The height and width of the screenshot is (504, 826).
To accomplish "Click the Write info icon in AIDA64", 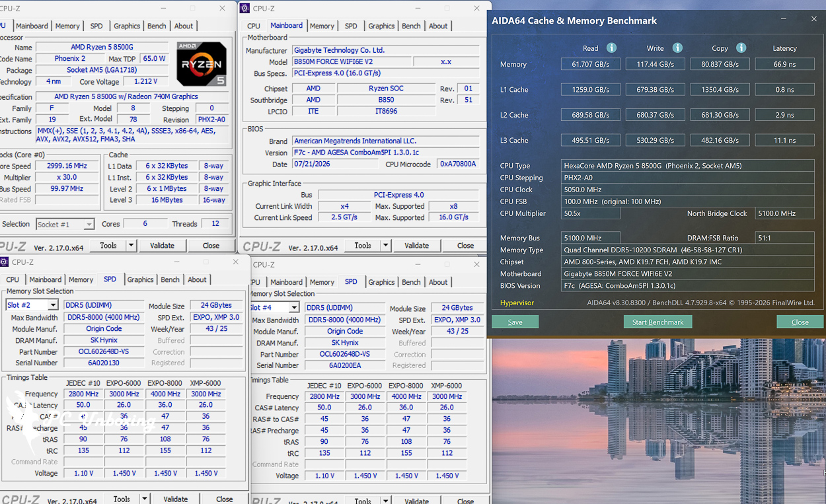I will click(677, 48).
